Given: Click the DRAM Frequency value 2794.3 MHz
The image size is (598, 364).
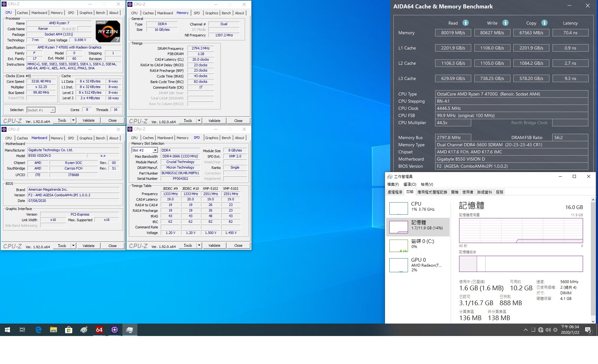Looking at the screenshot, I should 201,48.
